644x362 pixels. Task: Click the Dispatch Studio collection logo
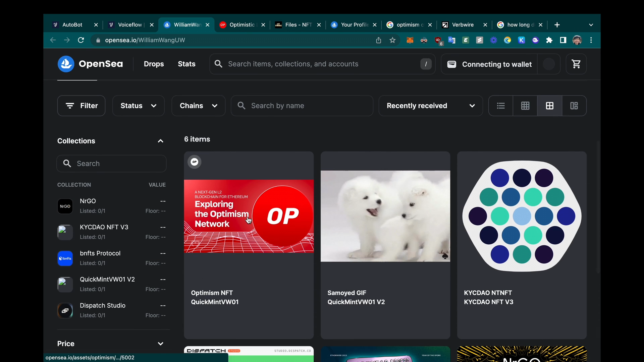65,311
